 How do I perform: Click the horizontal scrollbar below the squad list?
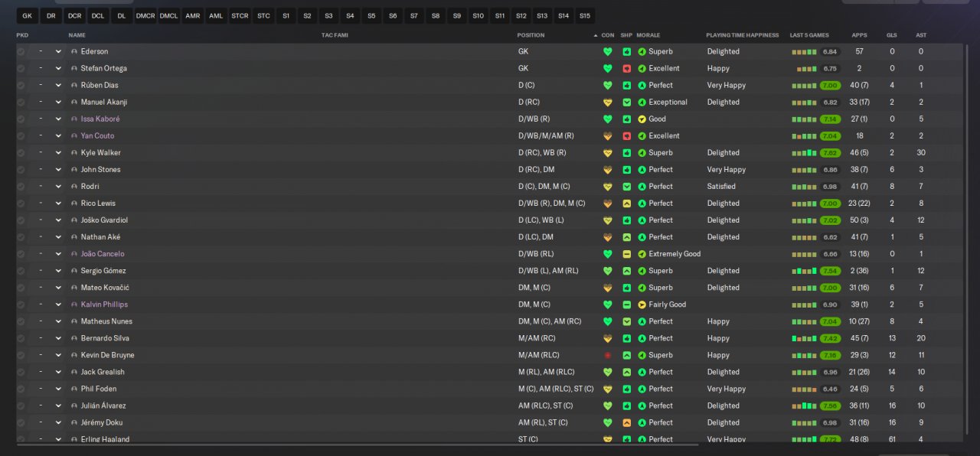point(358,445)
